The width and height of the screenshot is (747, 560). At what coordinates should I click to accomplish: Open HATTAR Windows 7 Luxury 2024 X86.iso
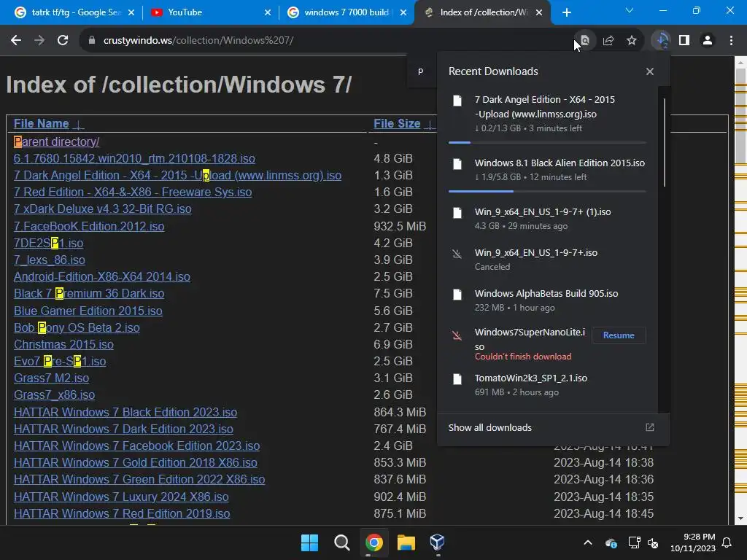[122, 497]
